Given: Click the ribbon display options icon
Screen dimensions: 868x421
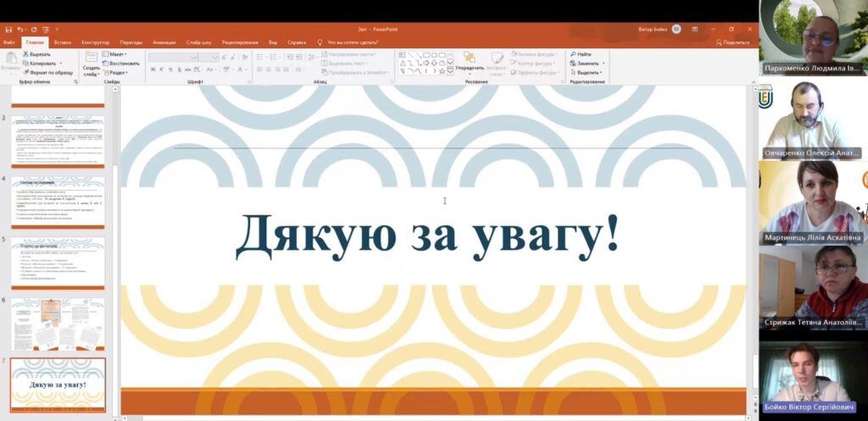Looking at the screenshot, I should pos(694,29).
